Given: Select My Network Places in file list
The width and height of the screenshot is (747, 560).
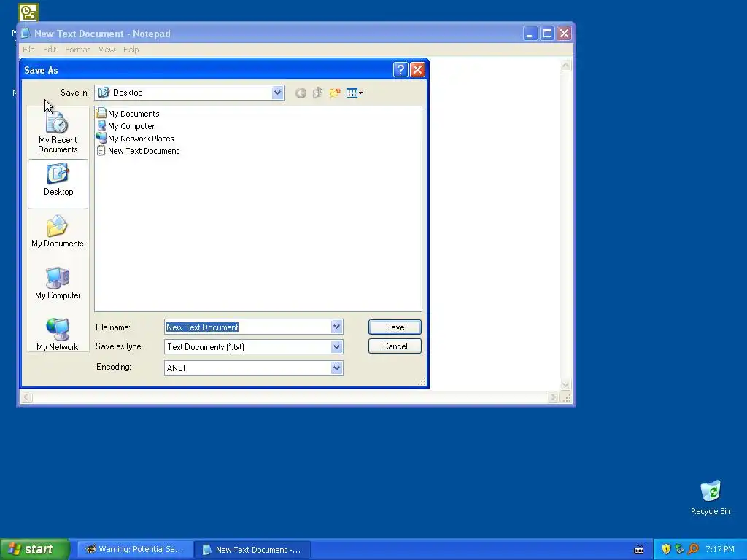Looking at the screenshot, I should click(x=135, y=139).
